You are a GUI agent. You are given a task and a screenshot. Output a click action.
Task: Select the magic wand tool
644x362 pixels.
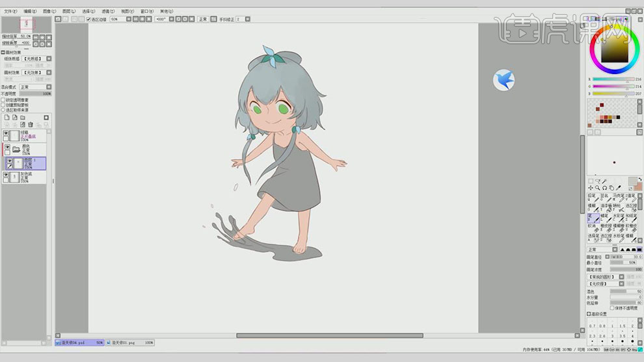pyautogui.click(x=604, y=181)
